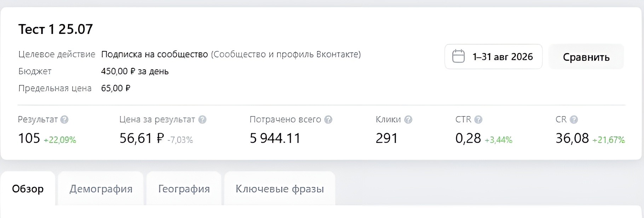Click the spent total 5 944.11
The height and width of the screenshot is (218, 644).
pos(275,138)
